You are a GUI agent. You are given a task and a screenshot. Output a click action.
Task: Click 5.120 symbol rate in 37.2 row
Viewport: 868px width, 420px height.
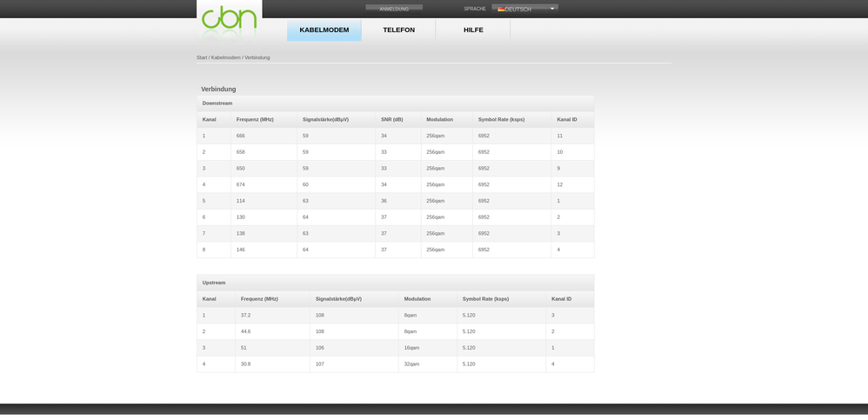coord(469,316)
